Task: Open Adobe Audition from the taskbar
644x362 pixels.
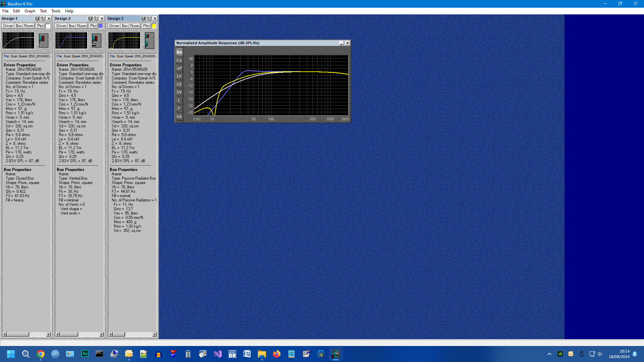Action: click(x=85, y=354)
